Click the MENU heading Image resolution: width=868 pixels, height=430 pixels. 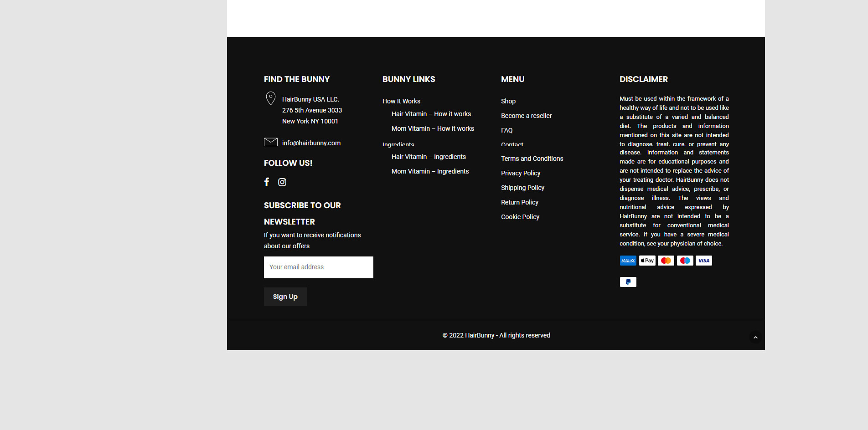click(512, 79)
